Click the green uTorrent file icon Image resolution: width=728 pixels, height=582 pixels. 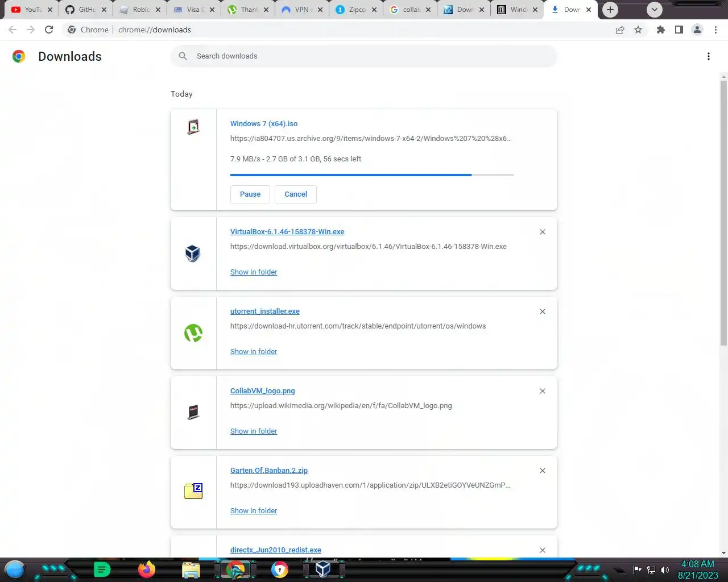pyautogui.click(x=193, y=333)
